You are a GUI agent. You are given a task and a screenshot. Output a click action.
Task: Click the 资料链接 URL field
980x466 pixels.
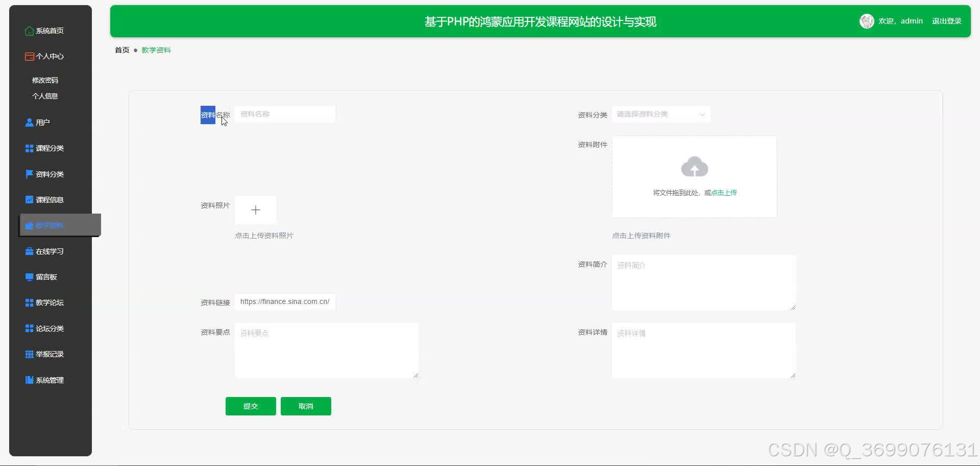pyautogui.click(x=285, y=302)
